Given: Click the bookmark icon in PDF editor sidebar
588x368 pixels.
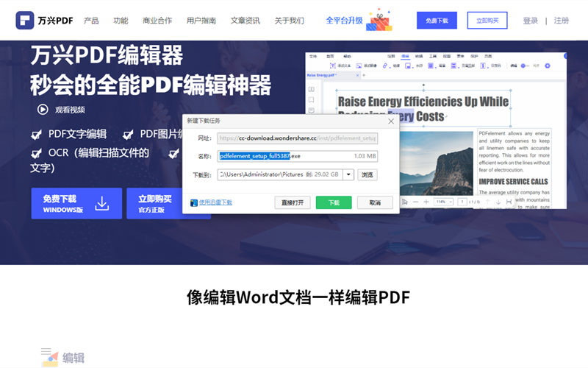Looking at the screenshot, I should tap(312, 99).
